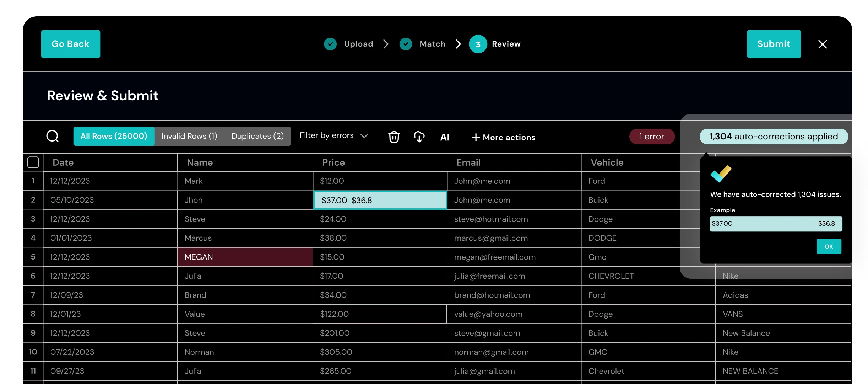
Task: Click the search magnifier icon
Action: click(53, 136)
